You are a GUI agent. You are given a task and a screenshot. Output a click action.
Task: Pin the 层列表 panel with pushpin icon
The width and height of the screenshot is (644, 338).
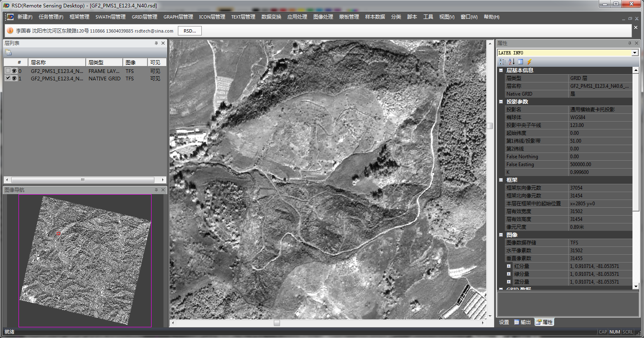[156, 43]
